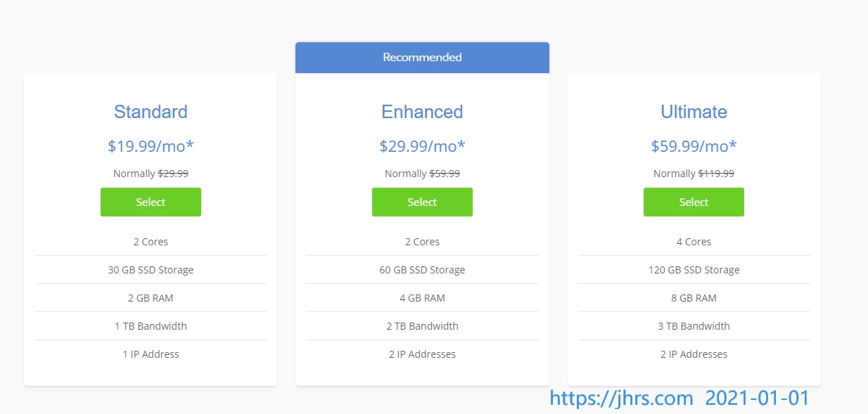Select the $59.99/mo price text
Screen dimensions: 868x414
click(x=694, y=146)
